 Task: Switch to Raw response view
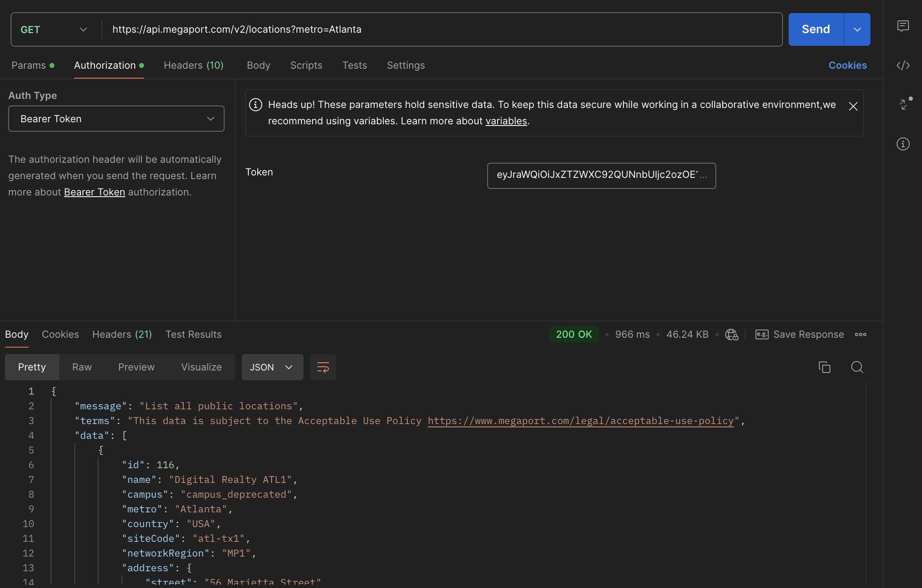pos(82,367)
